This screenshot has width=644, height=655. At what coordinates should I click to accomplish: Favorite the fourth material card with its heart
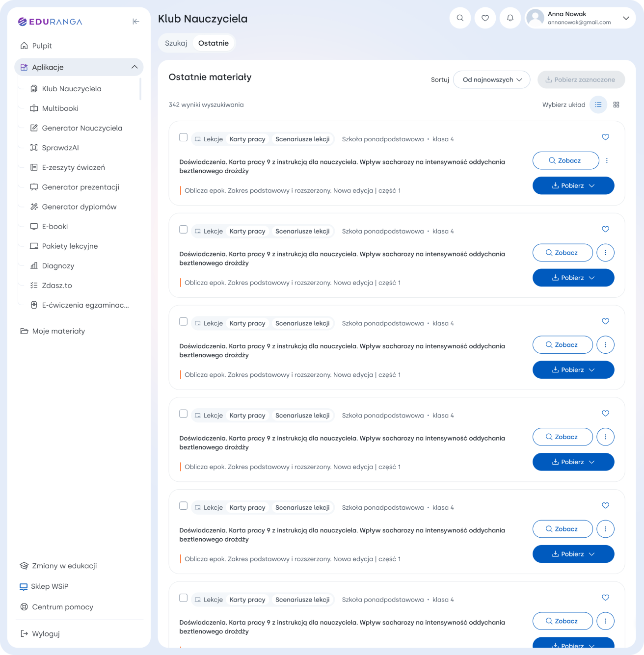click(605, 414)
